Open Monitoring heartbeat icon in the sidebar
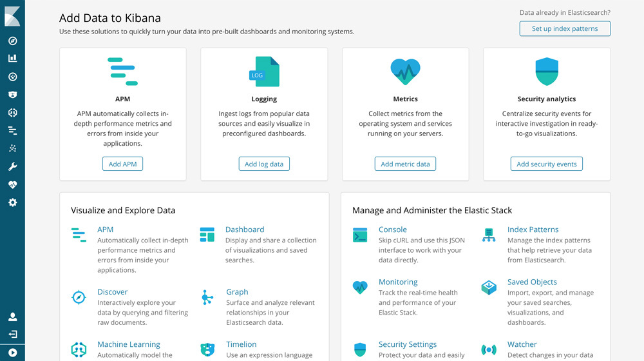 pyautogui.click(x=12, y=184)
